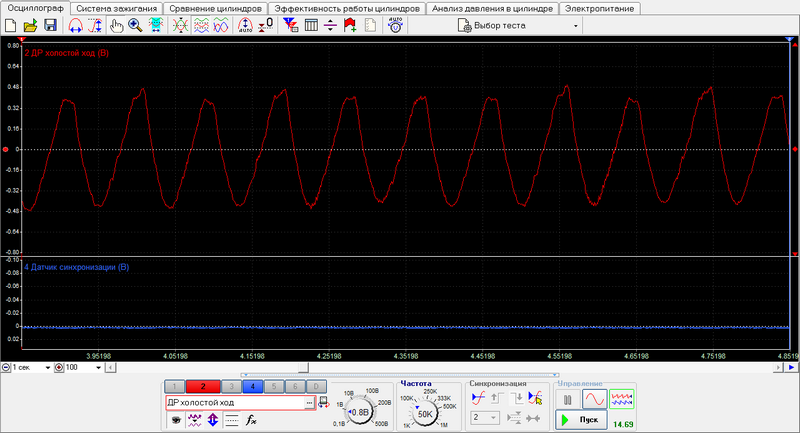Viewport: 800px width, 433px height.
Task: Open the sync channel 2 dropdown
Action: click(x=485, y=418)
